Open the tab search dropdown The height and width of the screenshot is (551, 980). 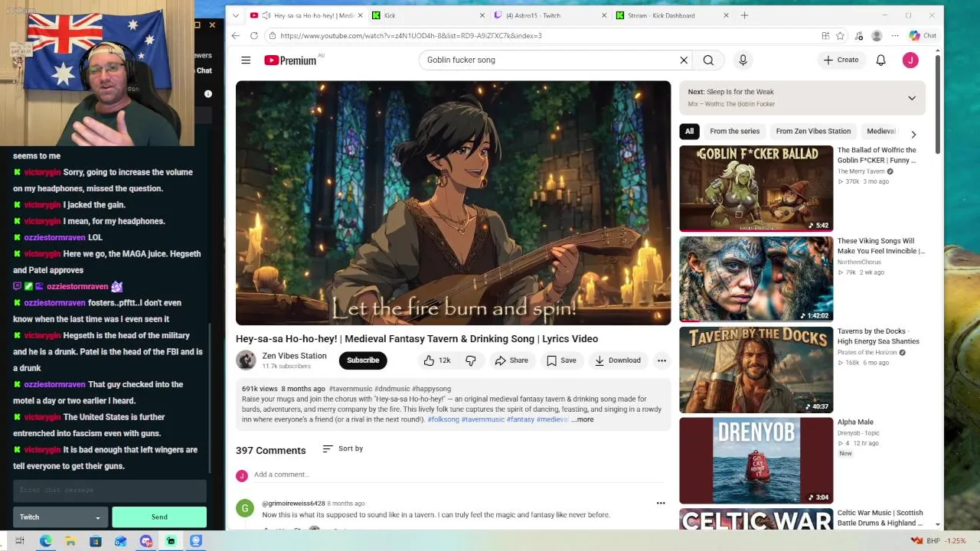click(235, 15)
